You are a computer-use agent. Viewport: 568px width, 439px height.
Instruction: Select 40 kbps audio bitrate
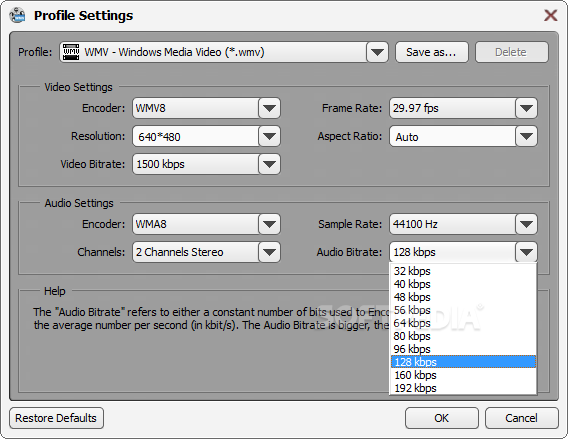(463, 284)
